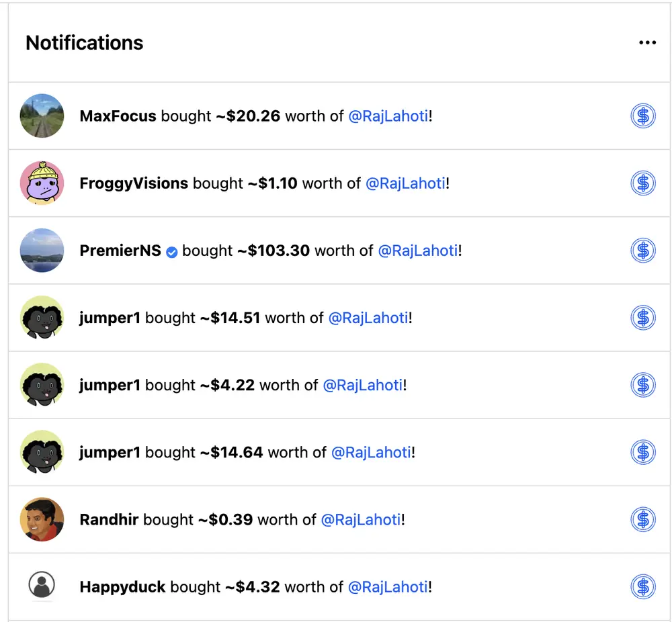Click the dollar icon beside MaxFocus notification
Screen dimensions: 672x622
click(643, 115)
